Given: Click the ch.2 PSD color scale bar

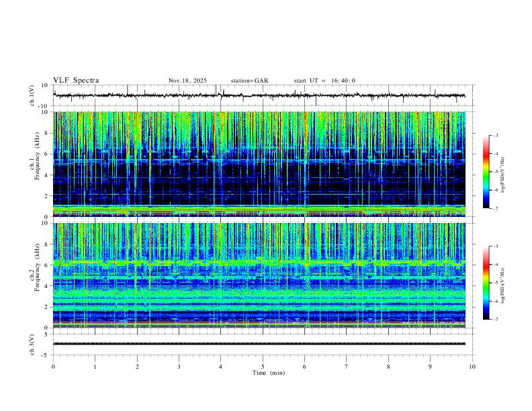Looking at the screenshot, I should tap(486, 283).
